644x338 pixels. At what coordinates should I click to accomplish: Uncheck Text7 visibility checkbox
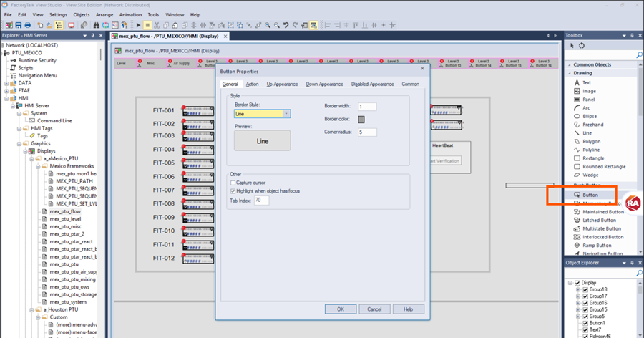tap(585, 330)
